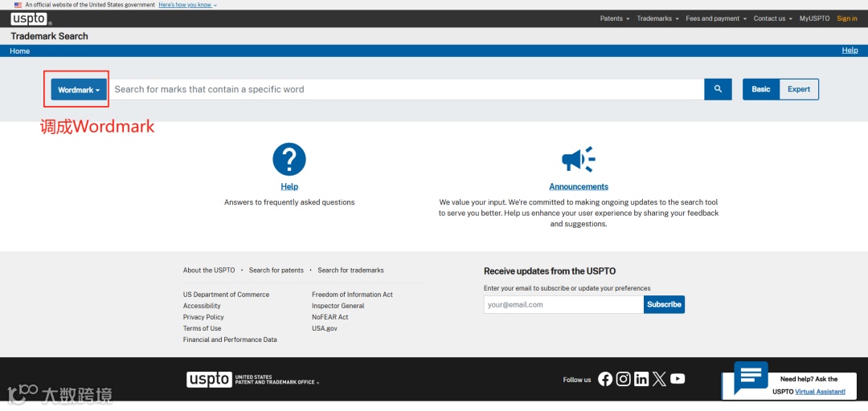Screen dimensions: 868x411
Task: Click the Help question mark icon
Action: [x=289, y=159]
